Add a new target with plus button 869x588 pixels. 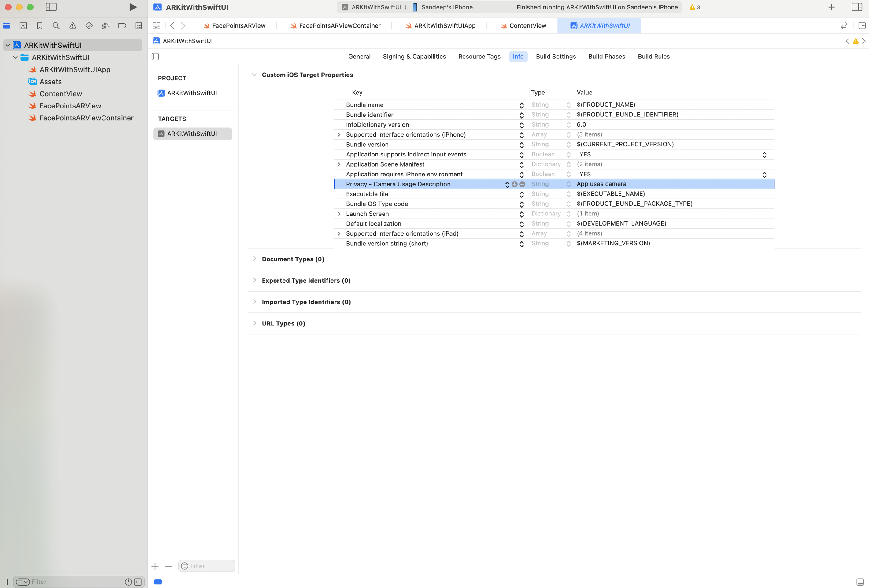[x=155, y=566]
